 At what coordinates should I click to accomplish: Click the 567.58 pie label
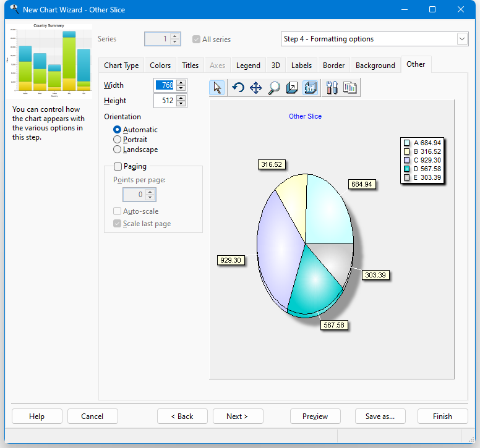(334, 325)
